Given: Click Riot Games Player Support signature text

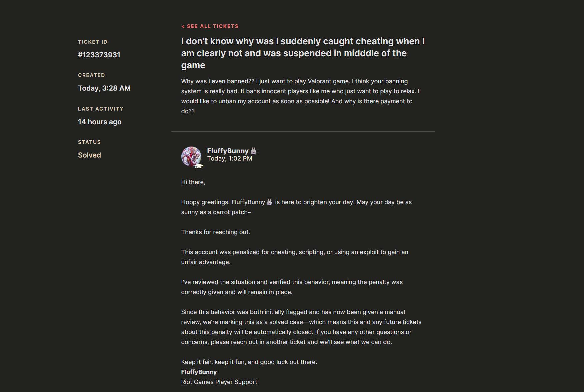Looking at the screenshot, I should coord(219,382).
